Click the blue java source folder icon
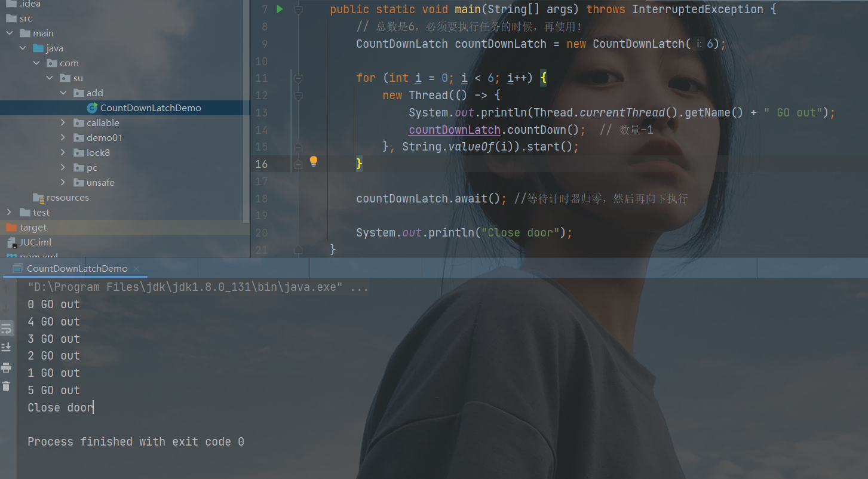Screen dimensions: 868x479 click(x=38, y=48)
